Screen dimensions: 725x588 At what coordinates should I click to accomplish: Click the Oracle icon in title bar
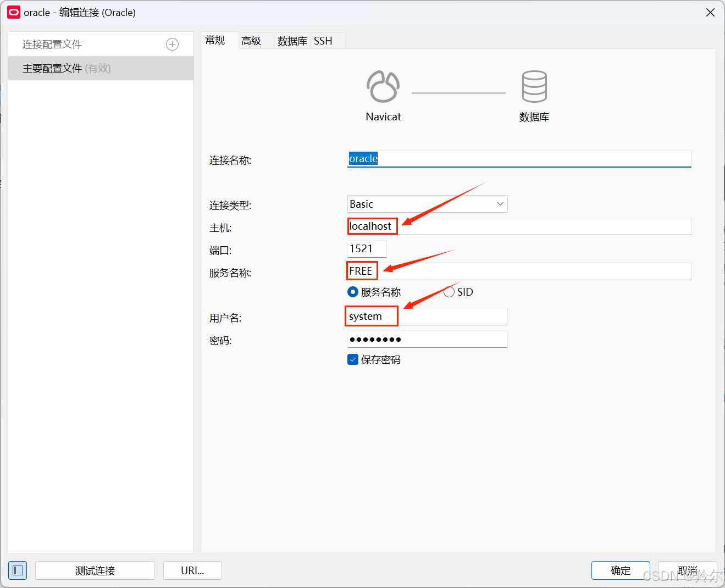14,12
